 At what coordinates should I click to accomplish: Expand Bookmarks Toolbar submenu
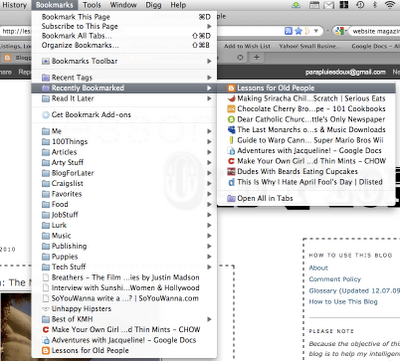click(x=124, y=61)
